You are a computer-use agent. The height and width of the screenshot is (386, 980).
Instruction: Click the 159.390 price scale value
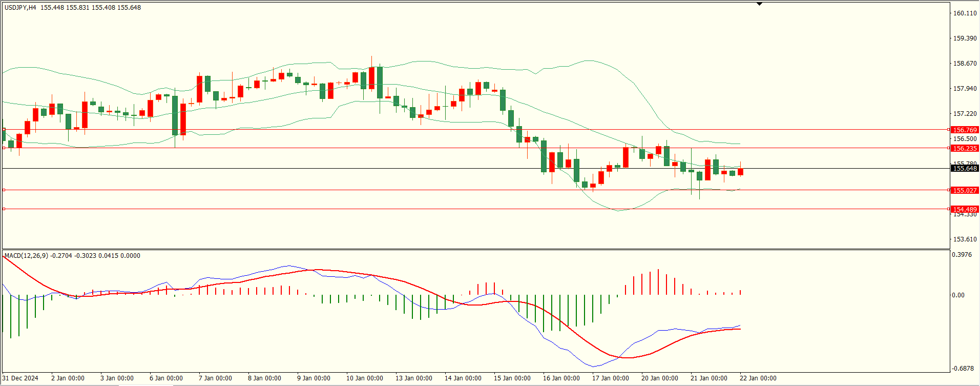[965, 38]
